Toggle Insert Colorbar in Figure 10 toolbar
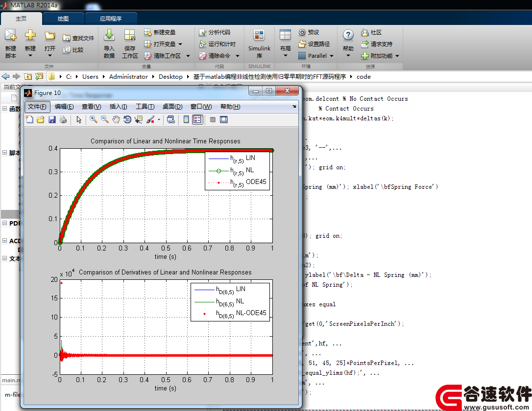This screenshot has height=411, width=532. [x=186, y=119]
